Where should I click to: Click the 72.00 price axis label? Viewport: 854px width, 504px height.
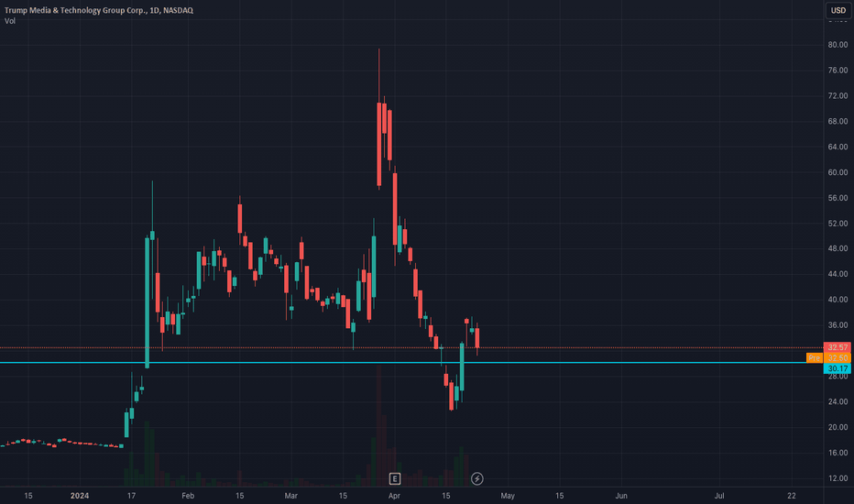point(838,96)
